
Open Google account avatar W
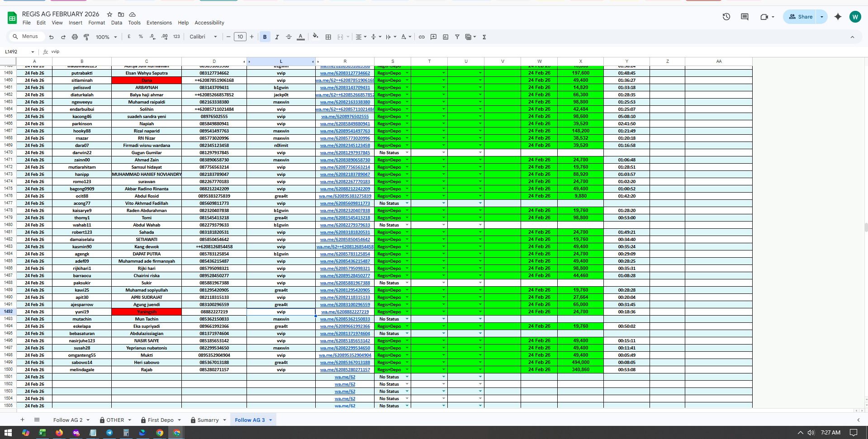(x=855, y=17)
